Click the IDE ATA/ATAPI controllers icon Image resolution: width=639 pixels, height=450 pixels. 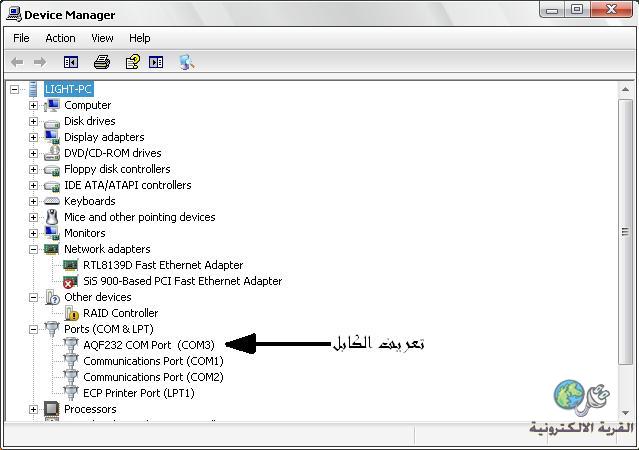52,186
